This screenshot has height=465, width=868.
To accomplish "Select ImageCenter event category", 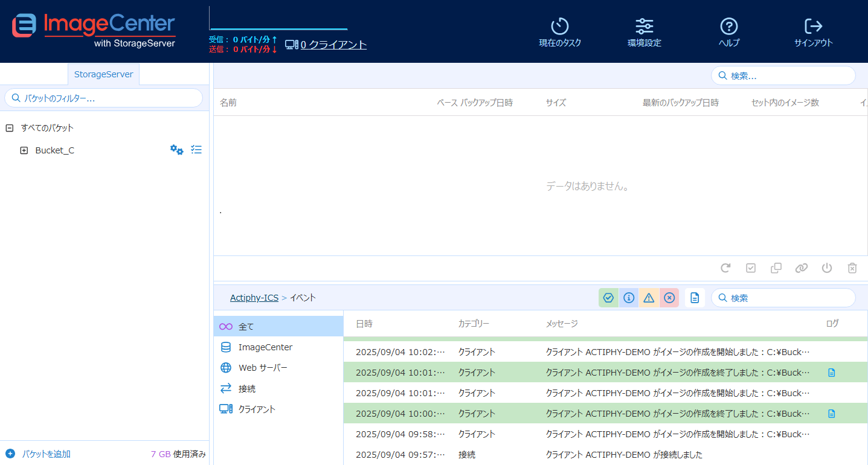I will [x=265, y=347].
